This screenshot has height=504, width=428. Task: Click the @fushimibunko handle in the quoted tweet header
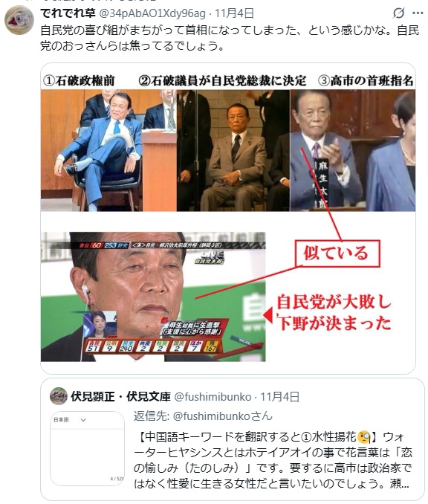click(x=213, y=397)
